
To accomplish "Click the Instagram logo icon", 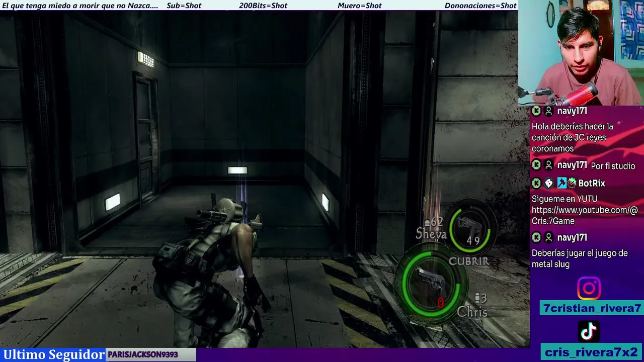I will (x=589, y=289).
